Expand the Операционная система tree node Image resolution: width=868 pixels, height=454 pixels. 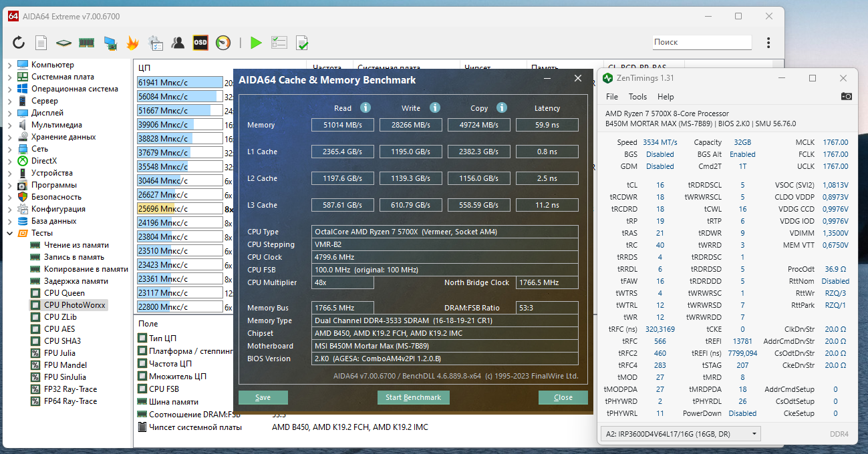[9, 89]
